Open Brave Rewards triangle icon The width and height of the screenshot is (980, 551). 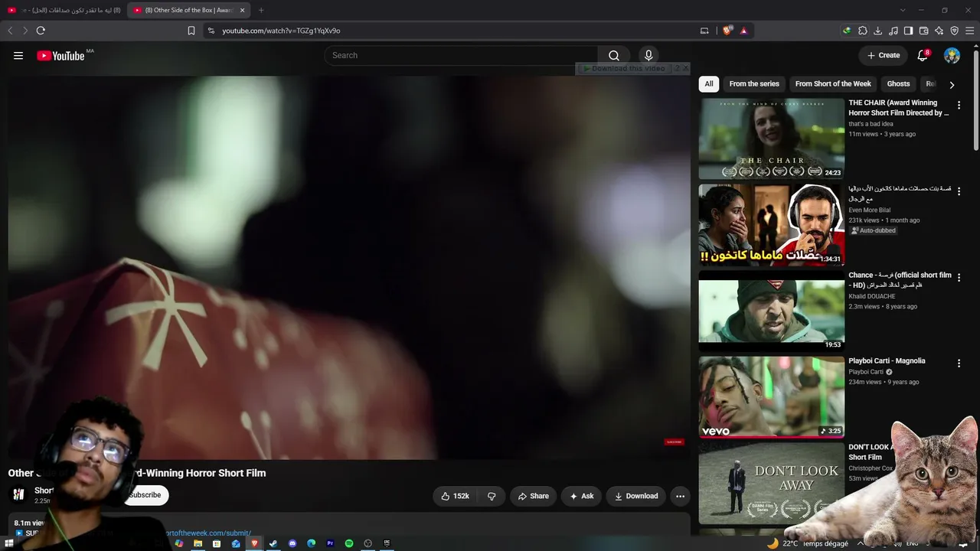743,31
